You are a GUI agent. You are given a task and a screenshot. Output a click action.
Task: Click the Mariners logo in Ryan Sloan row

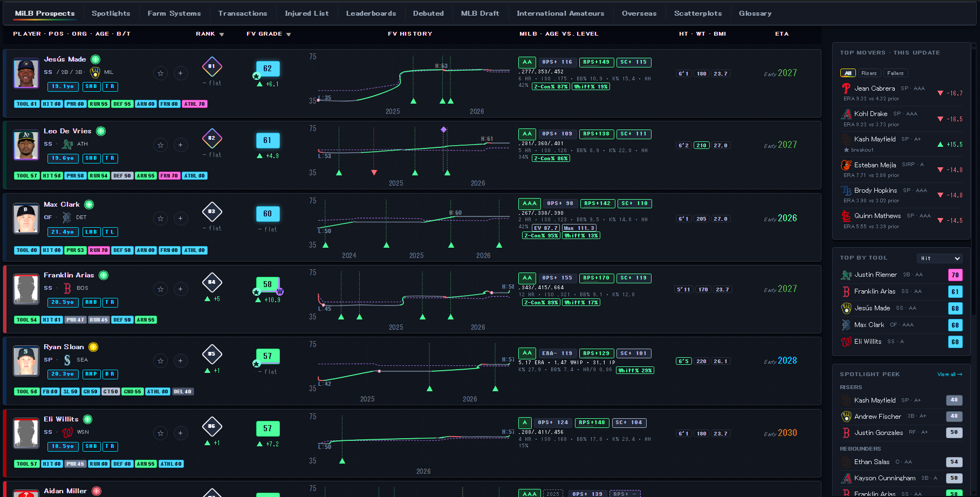click(67, 360)
